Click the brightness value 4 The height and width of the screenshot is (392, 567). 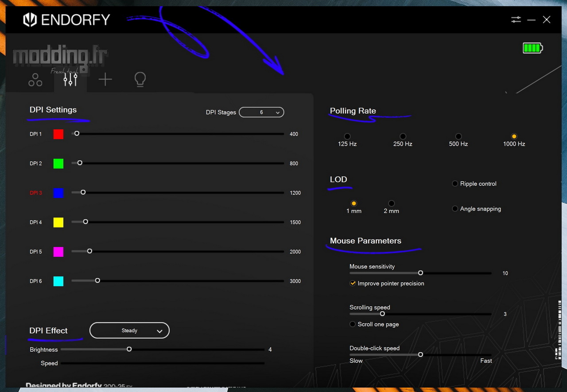[270, 350]
